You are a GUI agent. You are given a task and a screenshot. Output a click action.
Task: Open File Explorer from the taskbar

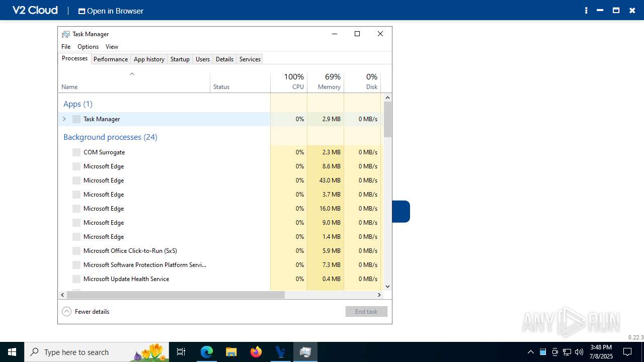click(231, 352)
